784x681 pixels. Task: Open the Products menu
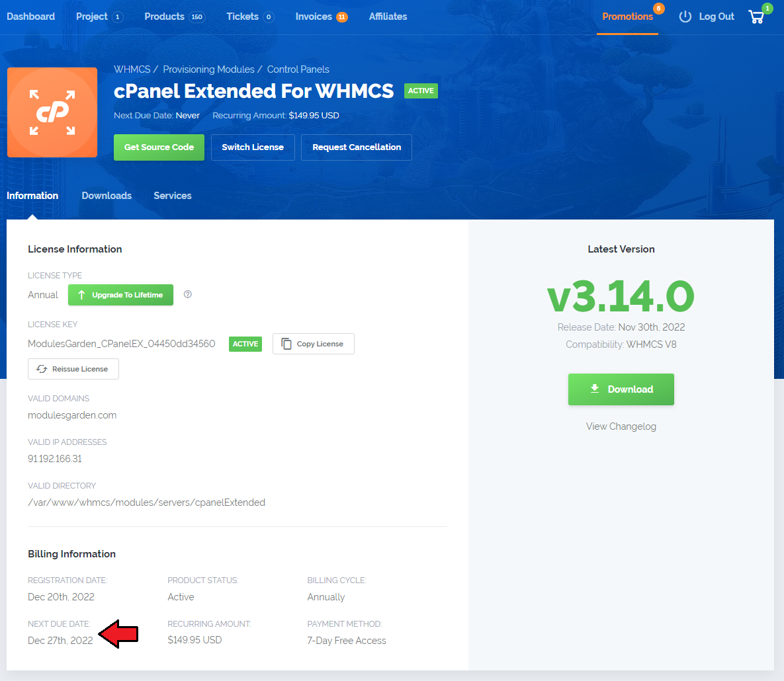click(x=175, y=17)
